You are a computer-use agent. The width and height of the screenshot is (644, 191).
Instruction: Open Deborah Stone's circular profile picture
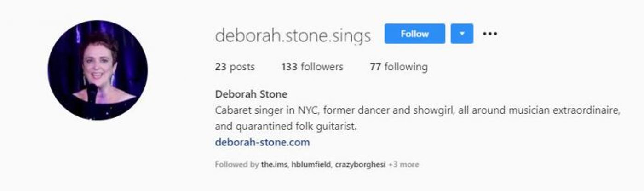[x=98, y=70]
